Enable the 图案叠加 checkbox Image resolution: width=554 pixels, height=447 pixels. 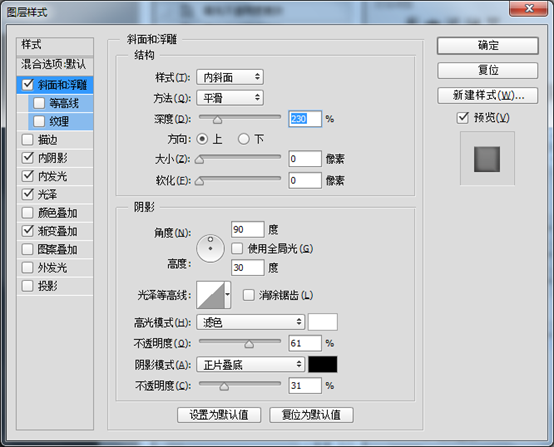28,249
